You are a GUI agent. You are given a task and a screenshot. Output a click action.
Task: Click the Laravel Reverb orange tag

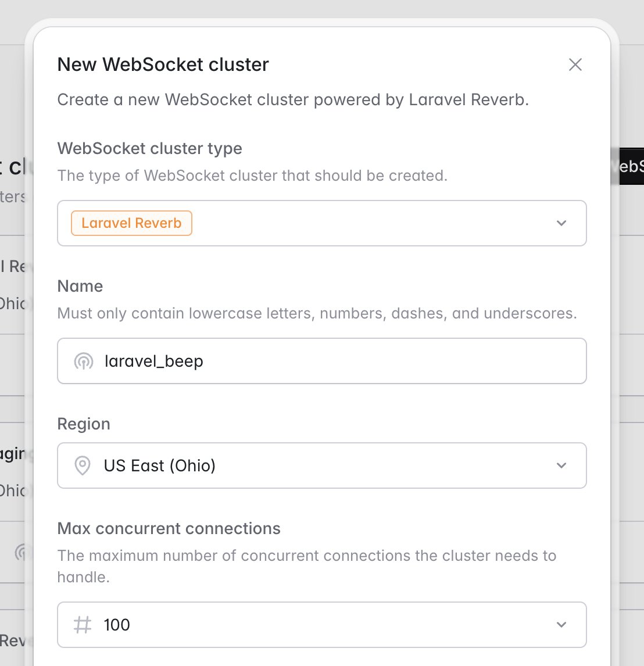click(x=131, y=223)
